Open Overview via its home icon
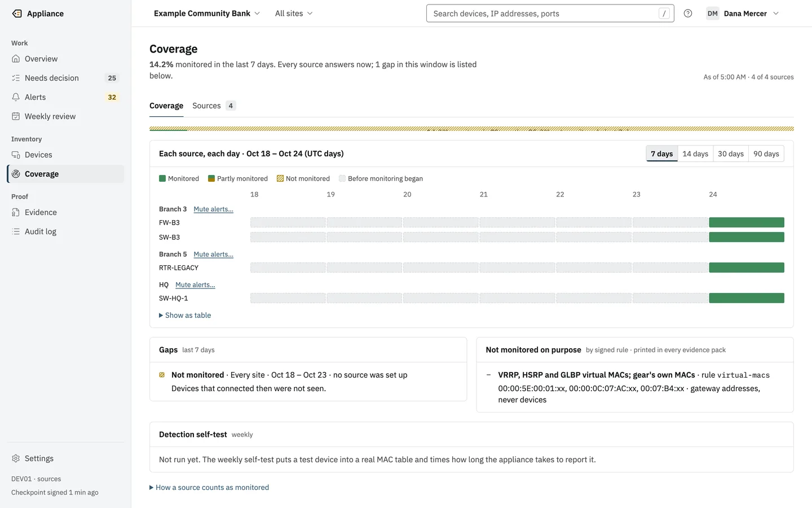812x508 pixels. [16, 59]
